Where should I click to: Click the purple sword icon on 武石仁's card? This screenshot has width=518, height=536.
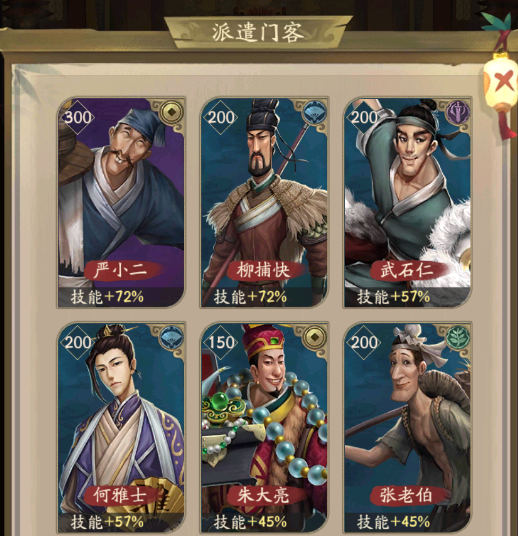coord(457,112)
